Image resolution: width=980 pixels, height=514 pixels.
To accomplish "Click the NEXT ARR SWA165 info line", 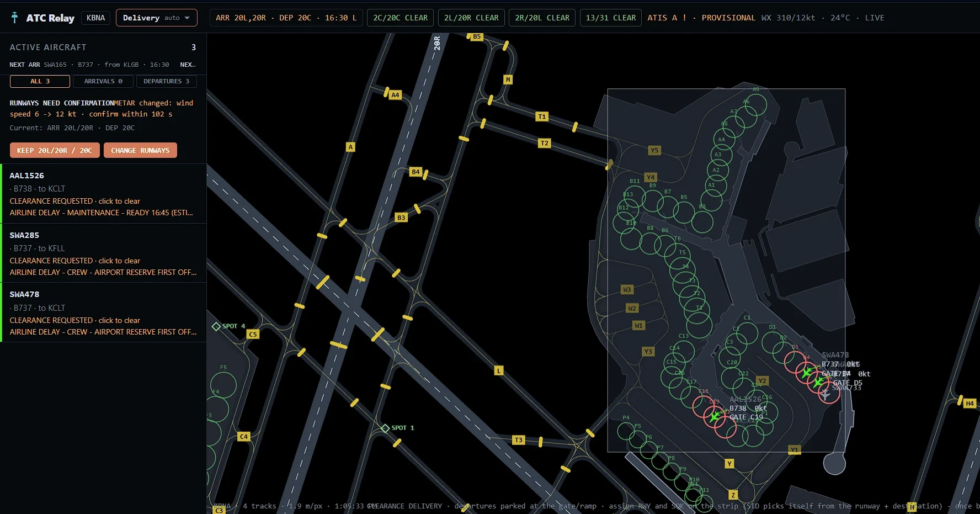I will point(89,65).
